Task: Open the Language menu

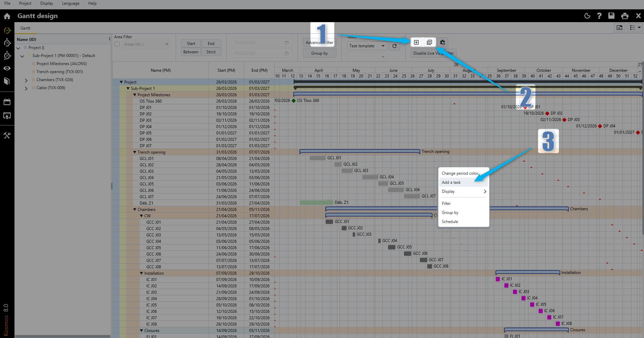Action: 71,3
